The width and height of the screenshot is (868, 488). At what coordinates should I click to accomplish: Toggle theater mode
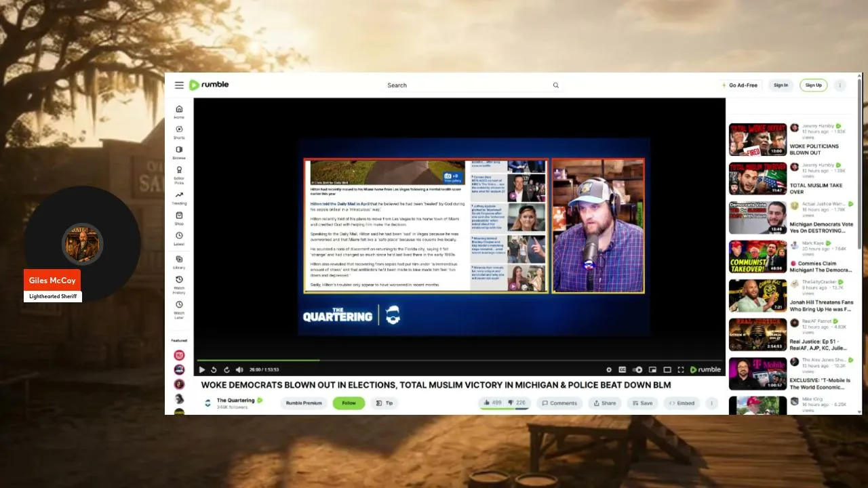(667, 369)
